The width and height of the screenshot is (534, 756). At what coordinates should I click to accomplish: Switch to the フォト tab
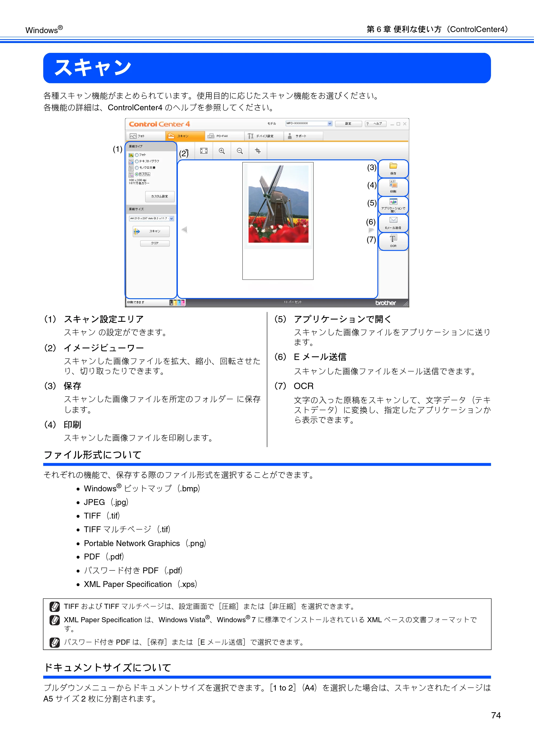146,136
